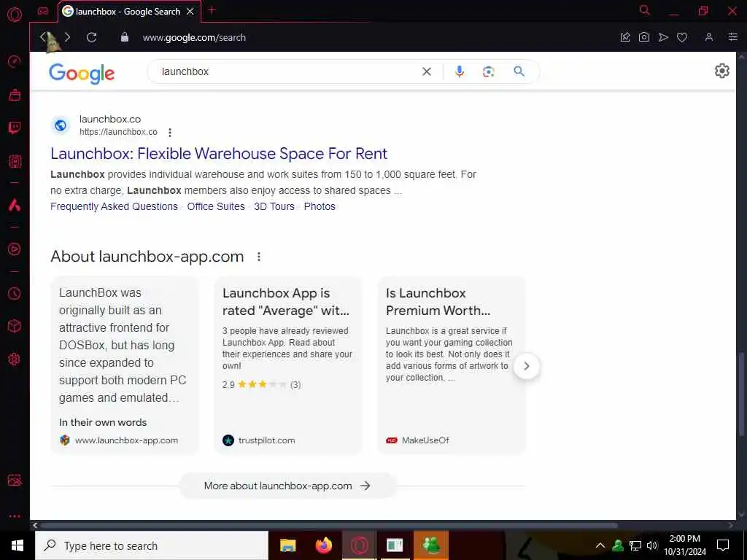Clear the Google search box with X
747x560 pixels.
point(427,71)
